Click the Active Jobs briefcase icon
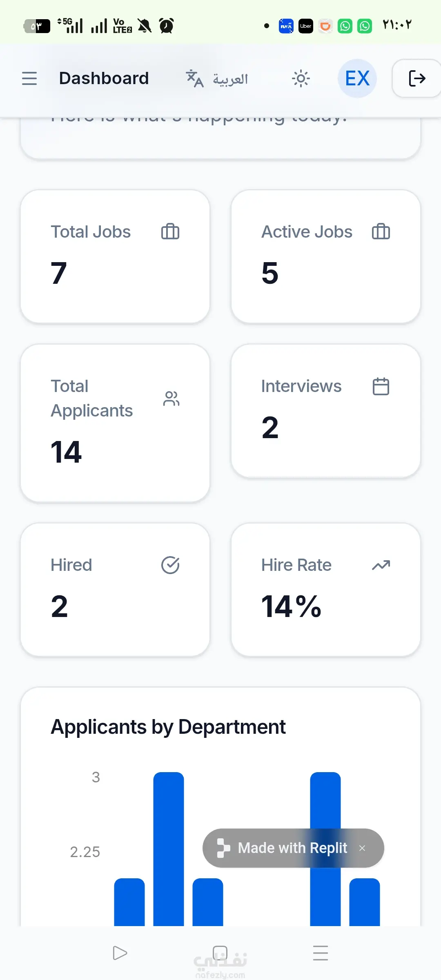The height and width of the screenshot is (980, 441). 381,232
